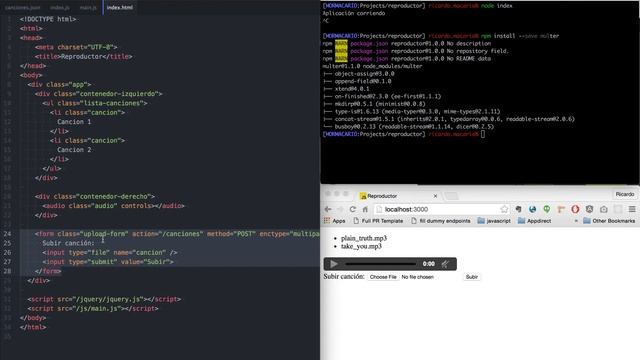Click the js/main.js script tag line

pos(93,309)
